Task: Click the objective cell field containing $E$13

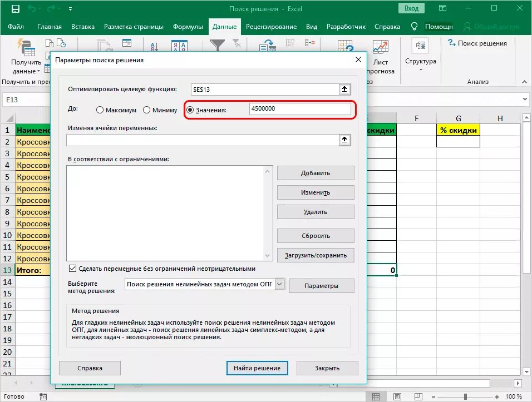Action: coord(265,90)
